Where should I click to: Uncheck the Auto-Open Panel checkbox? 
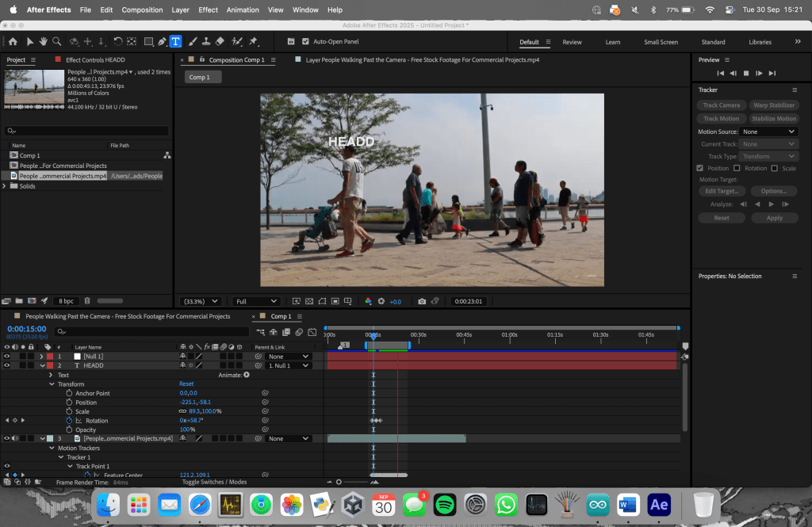tap(305, 41)
